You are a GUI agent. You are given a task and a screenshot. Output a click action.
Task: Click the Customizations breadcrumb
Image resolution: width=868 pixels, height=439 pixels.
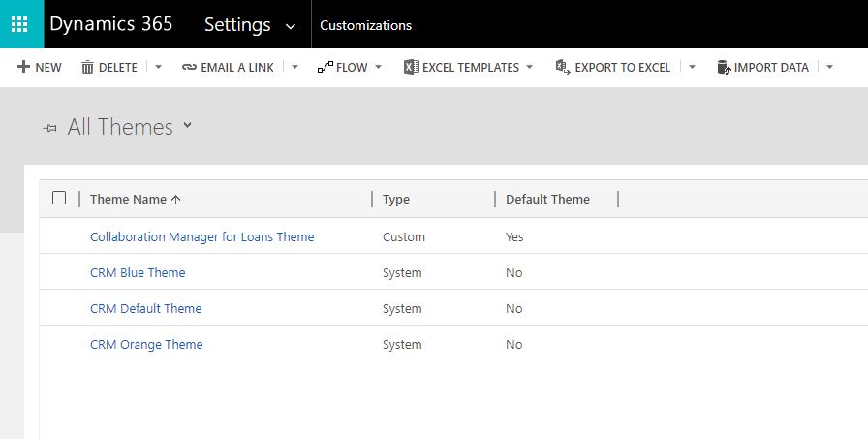366,25
